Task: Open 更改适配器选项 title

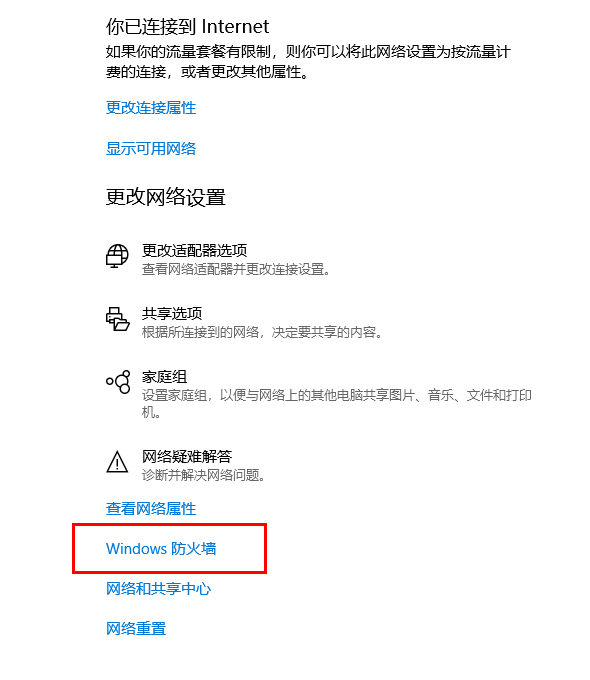Action: point(194,250)
